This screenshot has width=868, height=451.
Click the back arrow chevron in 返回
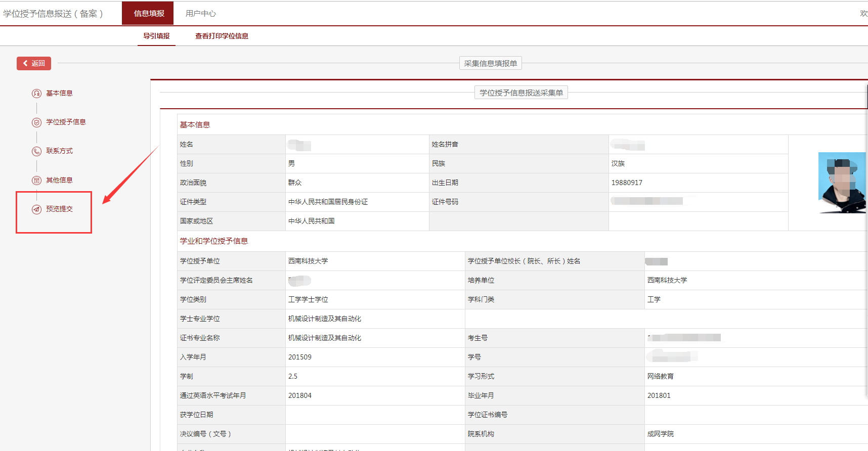[25, 63]
